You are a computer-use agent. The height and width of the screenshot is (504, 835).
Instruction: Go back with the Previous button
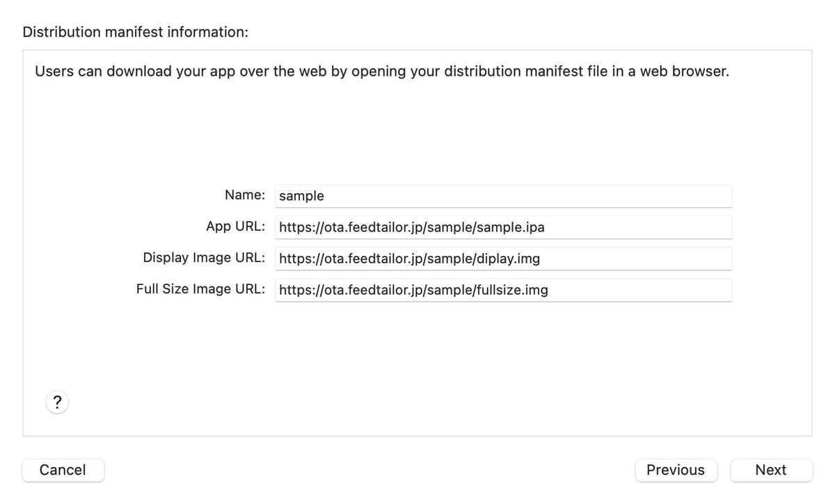click(x=676, y=470)
